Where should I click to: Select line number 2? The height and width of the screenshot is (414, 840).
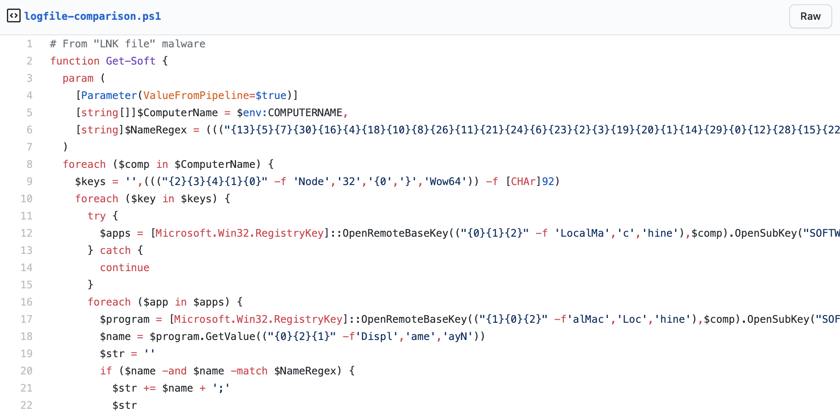click(29, 61)
